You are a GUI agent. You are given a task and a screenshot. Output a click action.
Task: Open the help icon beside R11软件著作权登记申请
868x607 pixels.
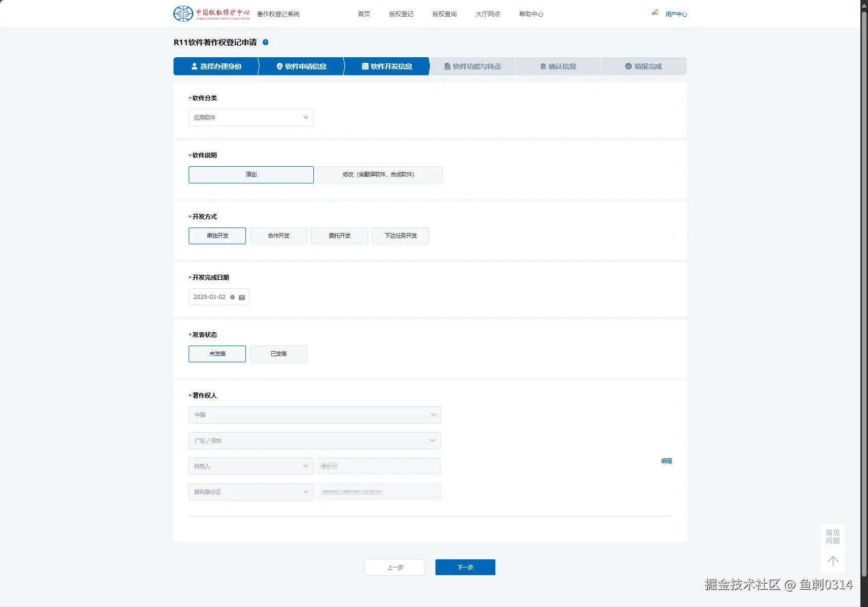tap(265, 43)
